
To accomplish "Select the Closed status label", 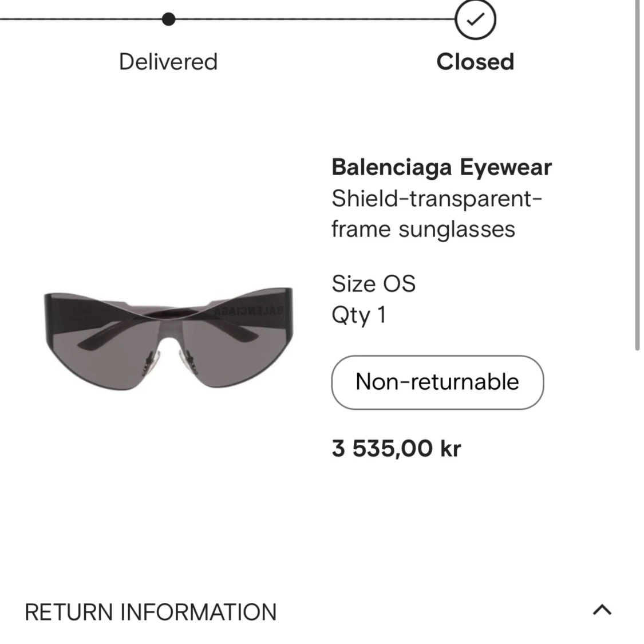I will [x=475, y=62].
